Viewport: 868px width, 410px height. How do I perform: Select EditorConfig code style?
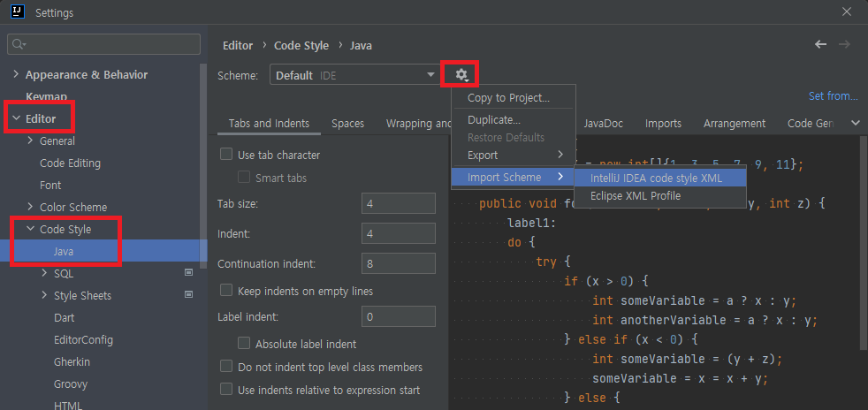(84, 339)
